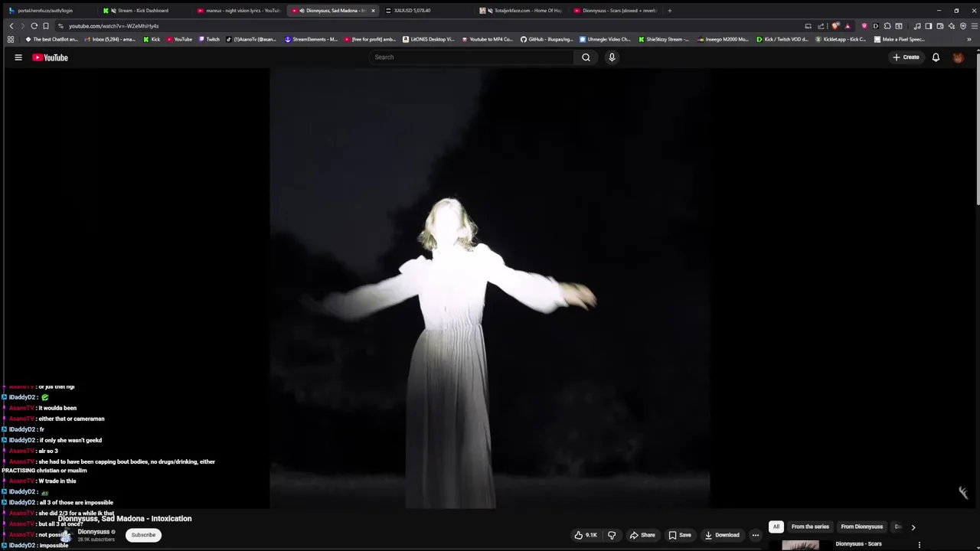Save the video to a playlist
Image resolution: width=980 pixels, height=551 pixels.
click(680, 535)
